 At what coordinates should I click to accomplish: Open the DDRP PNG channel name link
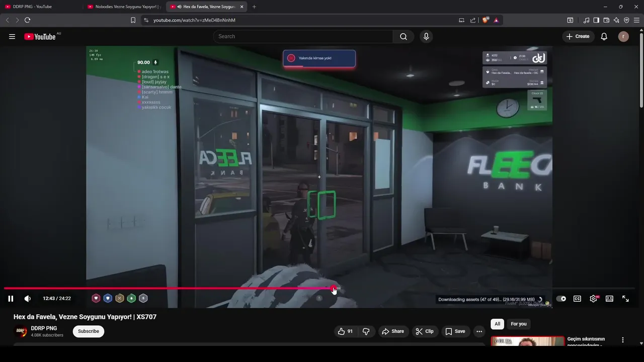point(44,328)
